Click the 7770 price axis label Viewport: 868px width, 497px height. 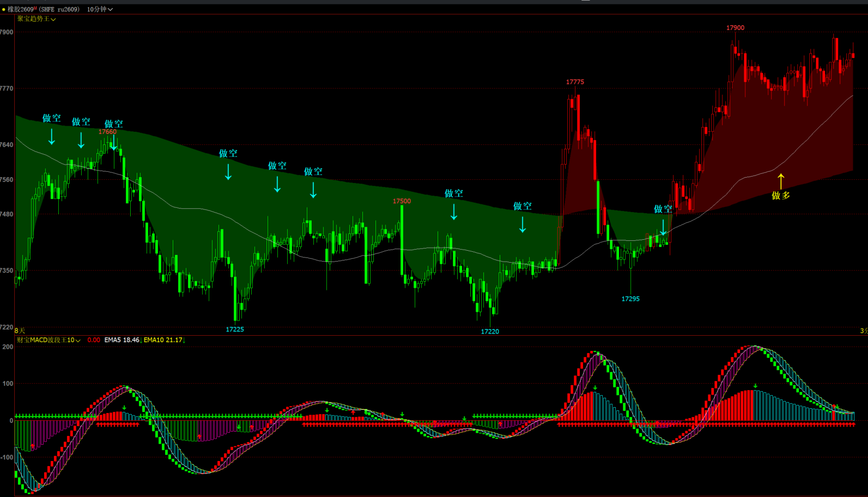[7, 88]
